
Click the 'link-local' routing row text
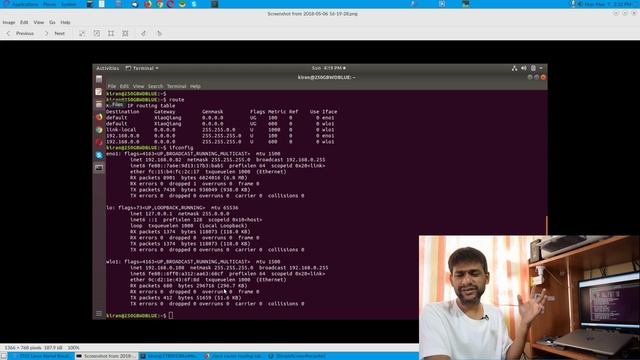point(121,129)
